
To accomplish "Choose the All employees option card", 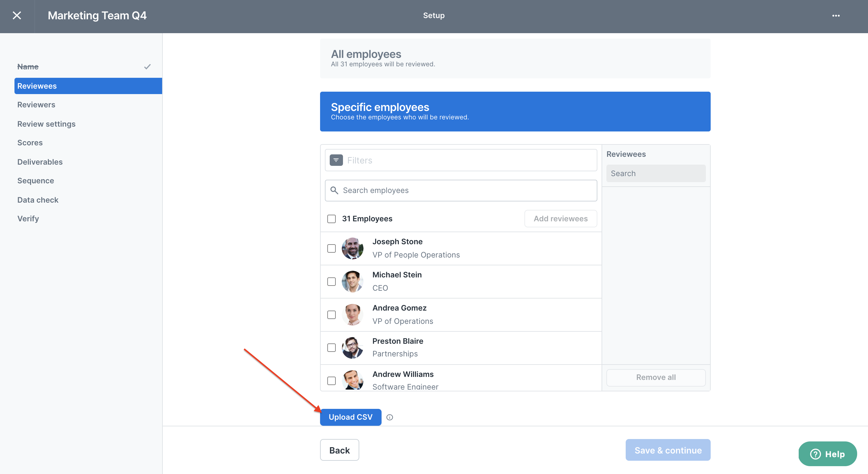I will point(515,59).
